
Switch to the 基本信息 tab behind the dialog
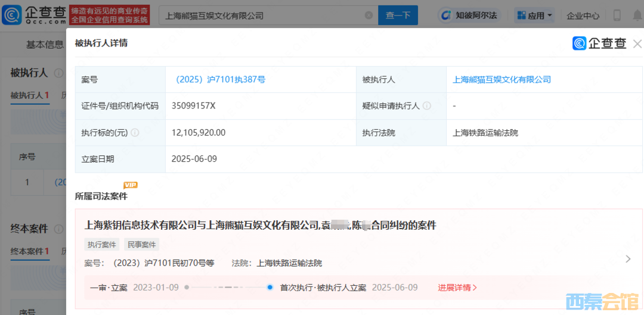[45, 45]
